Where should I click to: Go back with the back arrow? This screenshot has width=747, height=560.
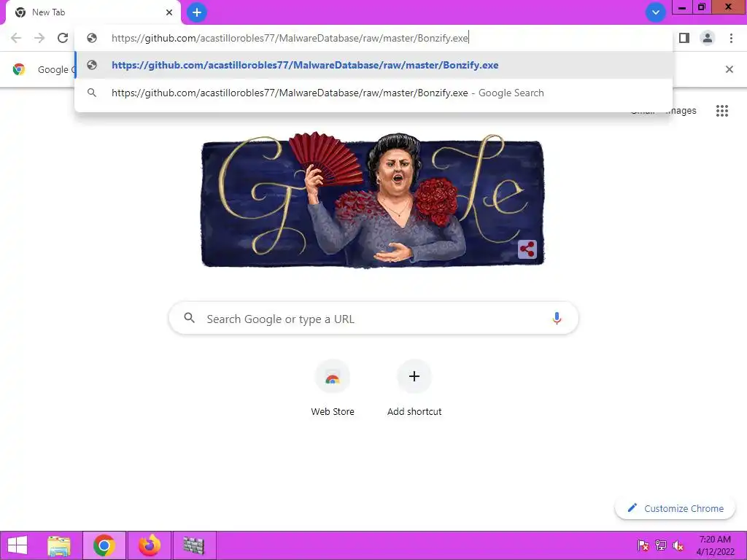(x=16, y=38)
